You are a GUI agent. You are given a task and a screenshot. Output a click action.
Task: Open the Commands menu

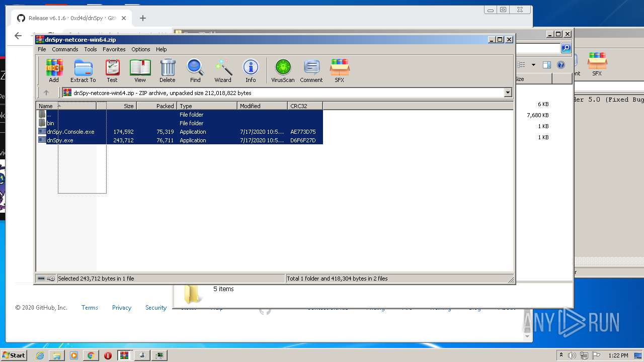point(65,49)
